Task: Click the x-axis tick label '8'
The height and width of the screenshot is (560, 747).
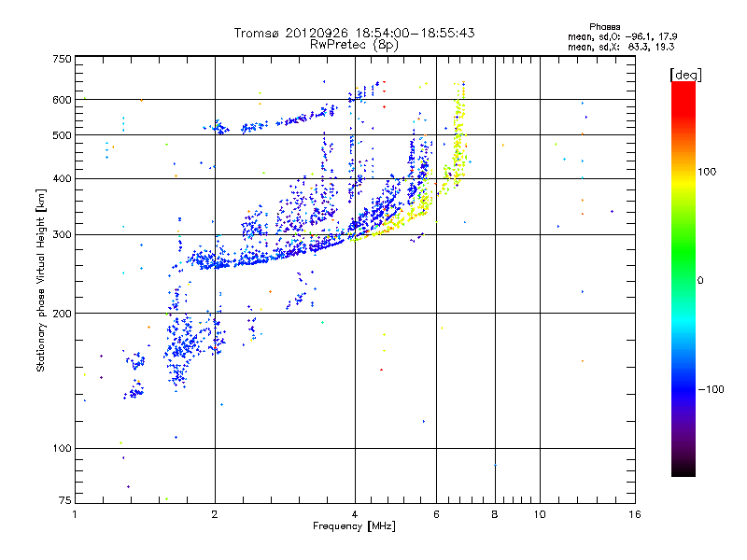Action: coord(495,514)
